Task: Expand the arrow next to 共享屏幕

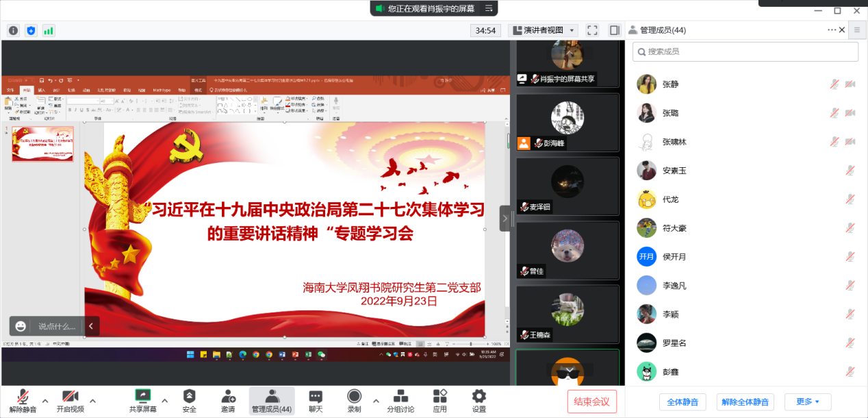Action: (164, 400)
